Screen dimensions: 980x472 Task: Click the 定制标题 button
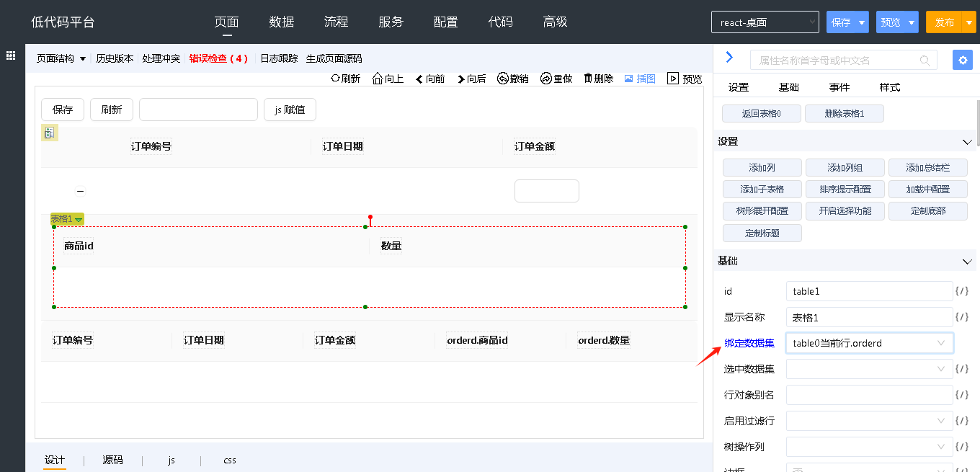(x=762, y=233)
